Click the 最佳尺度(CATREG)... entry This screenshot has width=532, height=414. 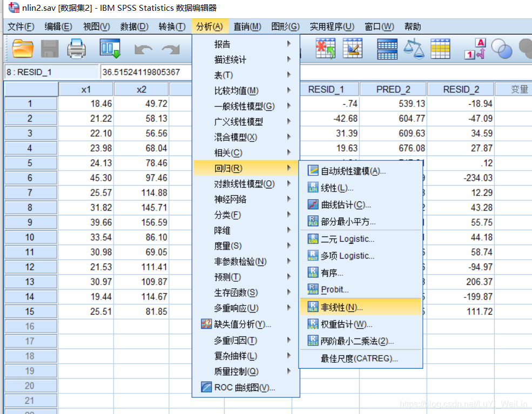tap(361, 358)
